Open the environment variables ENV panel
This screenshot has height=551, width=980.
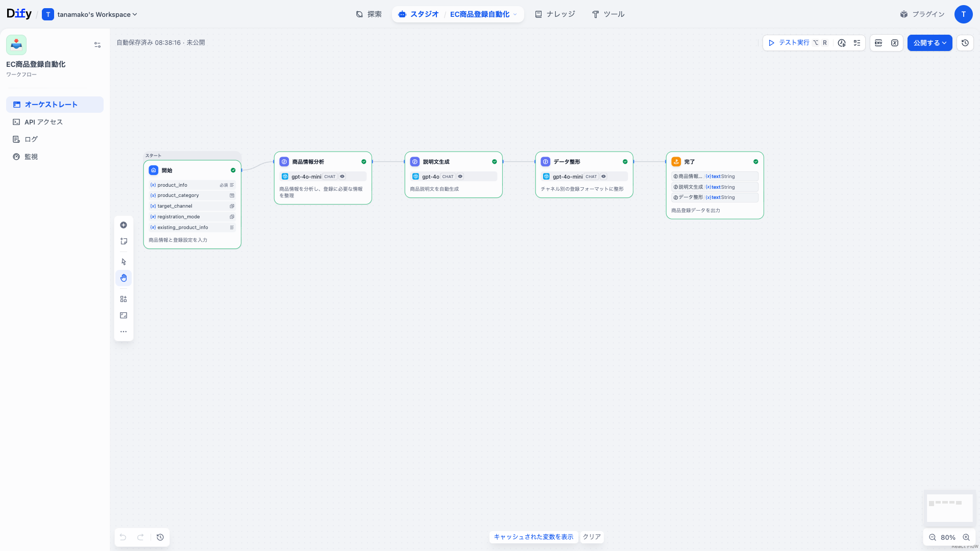coord(878,43)
